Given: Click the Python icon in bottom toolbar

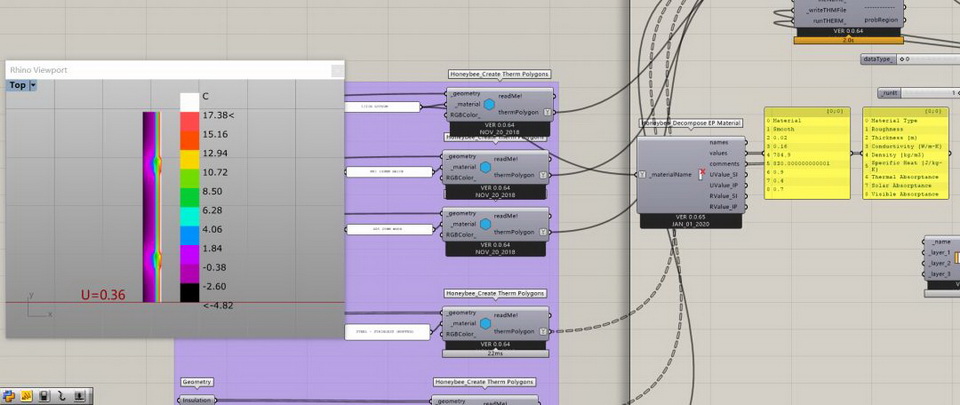Looking at the screenshot, I should click(9, 396).
